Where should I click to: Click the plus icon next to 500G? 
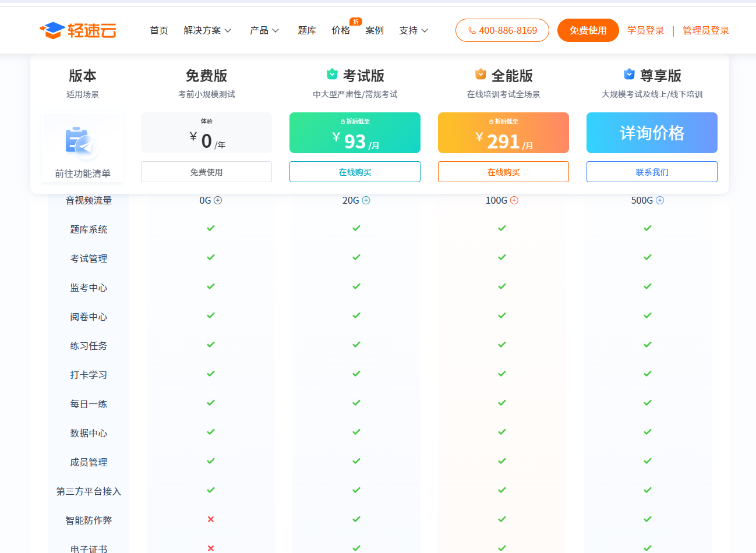[660, 200]
